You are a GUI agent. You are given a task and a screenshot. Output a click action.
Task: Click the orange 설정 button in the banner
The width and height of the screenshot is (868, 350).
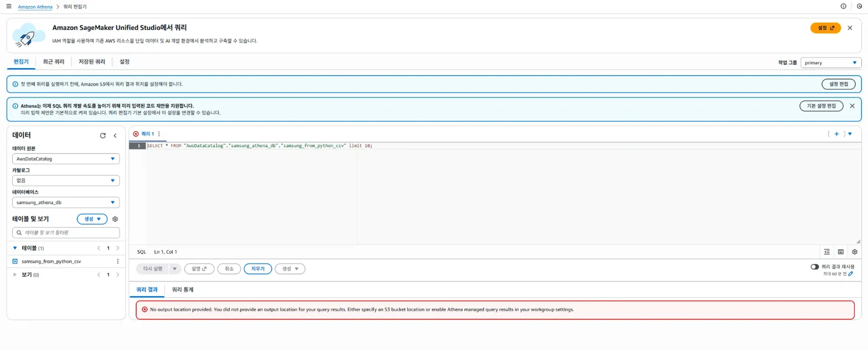tap(825, 28)
